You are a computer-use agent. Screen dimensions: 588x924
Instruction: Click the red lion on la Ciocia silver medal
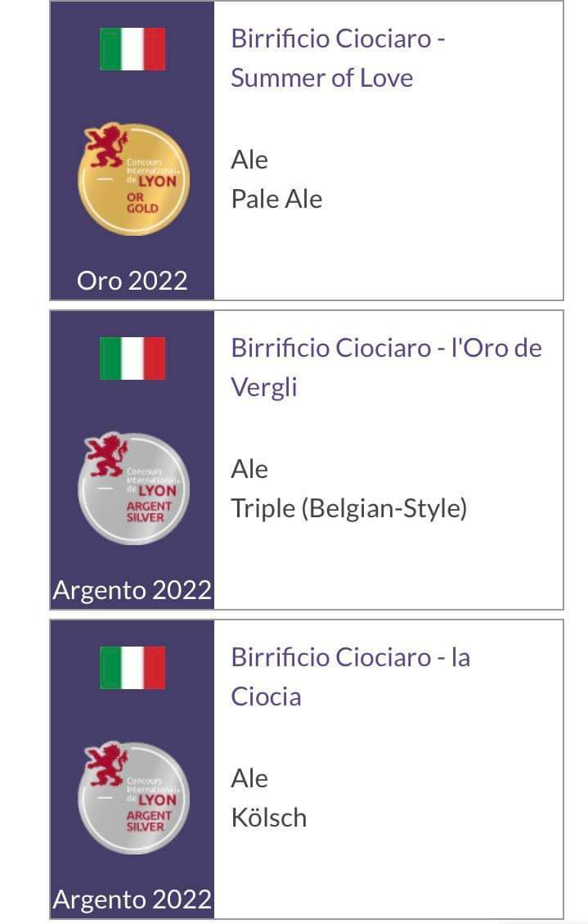click(105, 764)
